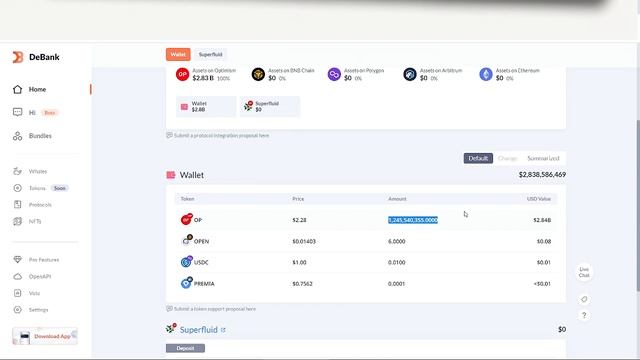The height and width of the screenshot is (360, 640).
Task: Click the OPEN token icon
Action: tap(187, 241)
